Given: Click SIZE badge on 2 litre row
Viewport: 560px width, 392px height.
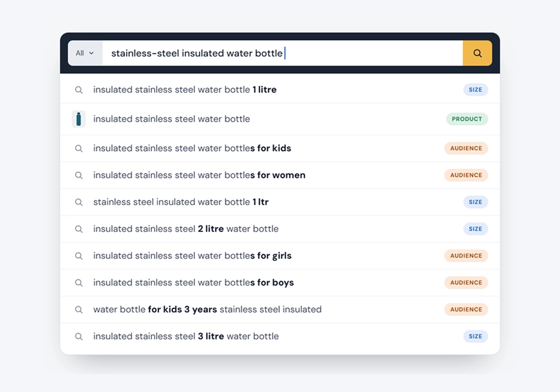Looking at the screenshot, I should [x=475, y=229].
